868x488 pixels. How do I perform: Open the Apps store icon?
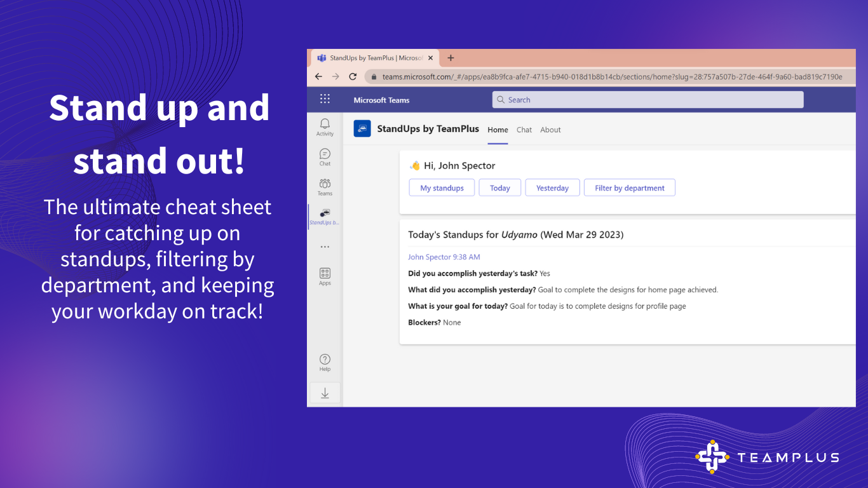pos(325,276)
